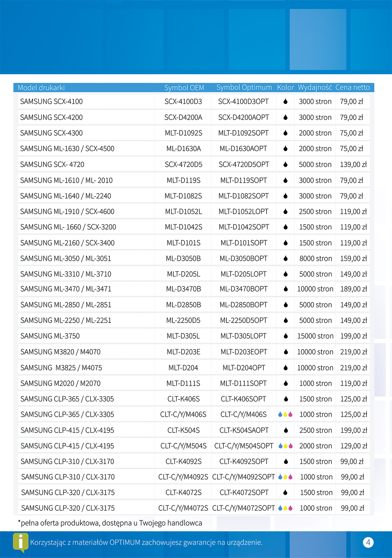Click the 'Cena netto' header
The width and height of the screenshot is (392, 558).
point(352,87)
